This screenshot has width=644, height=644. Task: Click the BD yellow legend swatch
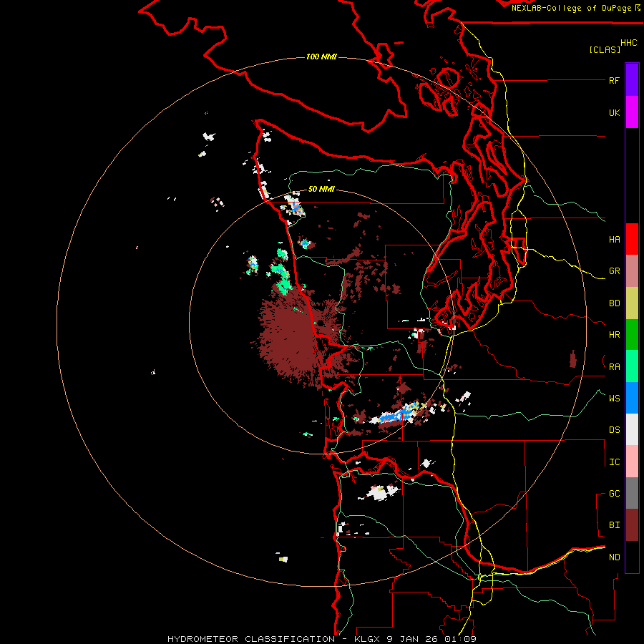(x=632, y=303)
